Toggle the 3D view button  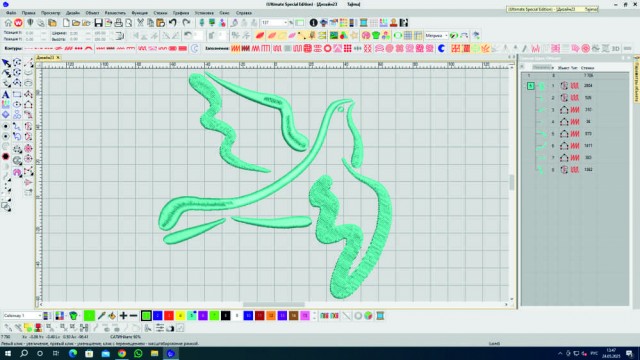[616, 49]
